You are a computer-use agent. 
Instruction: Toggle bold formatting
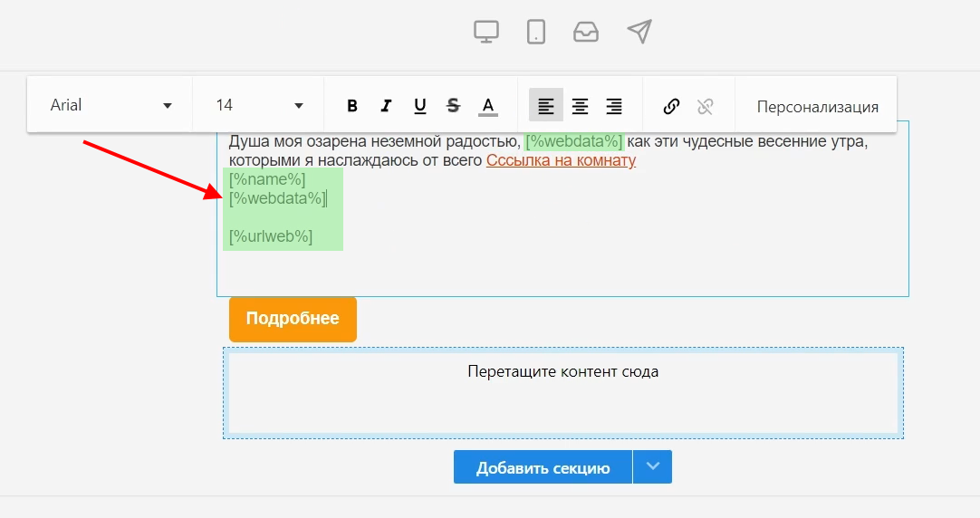(352, 106)
